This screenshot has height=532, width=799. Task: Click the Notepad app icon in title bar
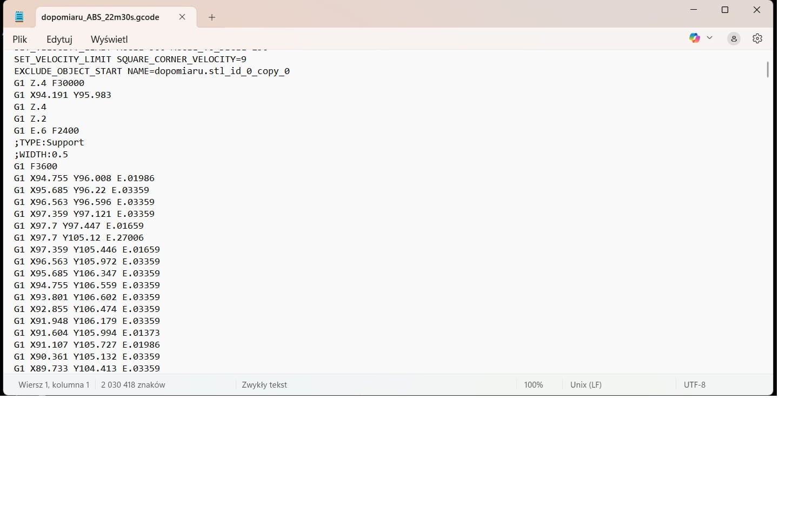coord(19,17)
